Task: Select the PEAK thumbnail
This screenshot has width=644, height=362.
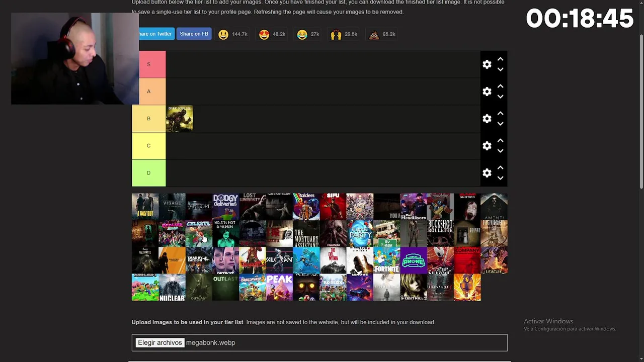Action: click(279, 287)
